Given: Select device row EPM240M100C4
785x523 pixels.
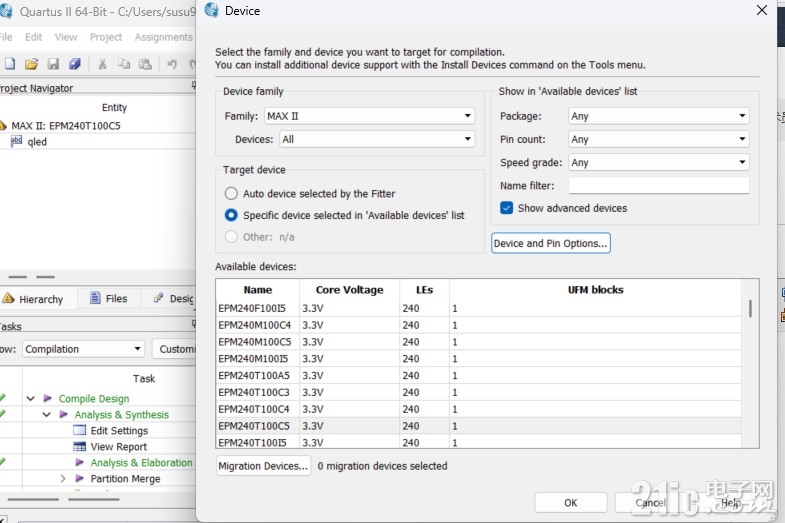Looking at the screenshot, I should pos(479,325).
